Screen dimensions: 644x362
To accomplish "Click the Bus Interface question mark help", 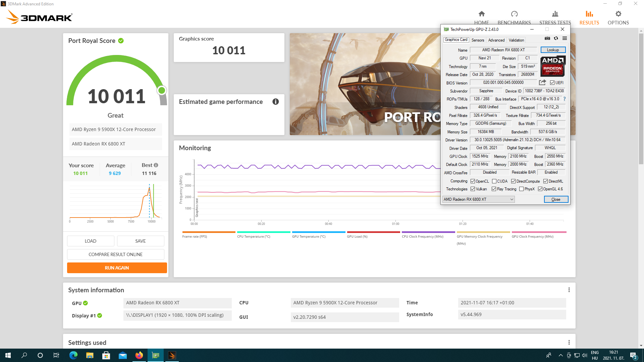I will pos(564,99).
